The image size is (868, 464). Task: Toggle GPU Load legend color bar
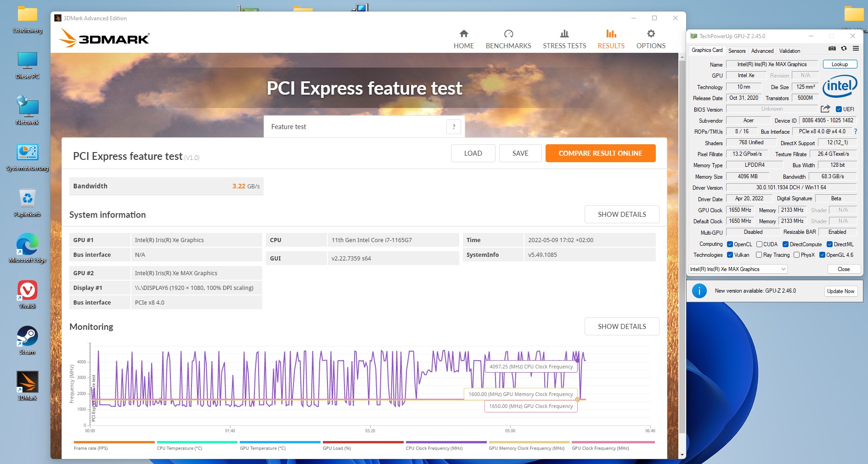tap(363, 442)
